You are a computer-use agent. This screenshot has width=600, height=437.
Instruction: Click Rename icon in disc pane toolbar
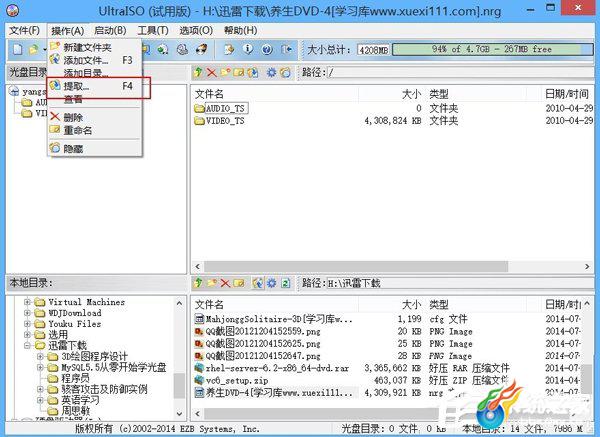click(239, 72)
